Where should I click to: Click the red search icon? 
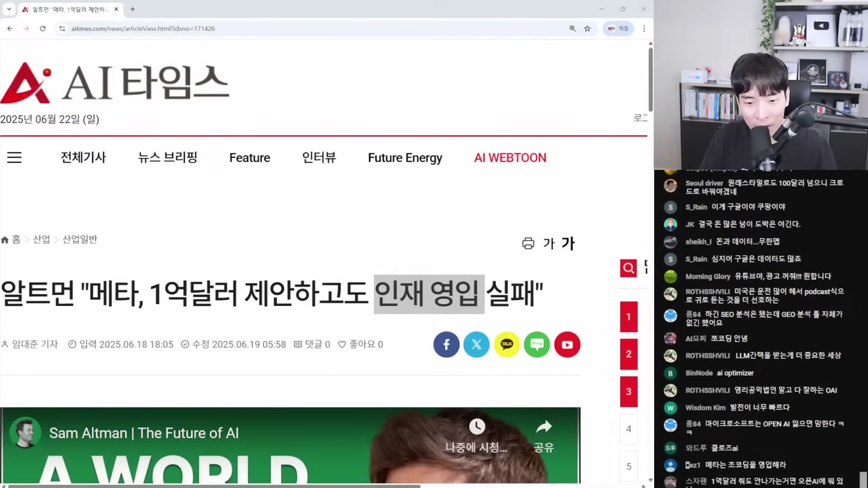[x=628, y=268]
